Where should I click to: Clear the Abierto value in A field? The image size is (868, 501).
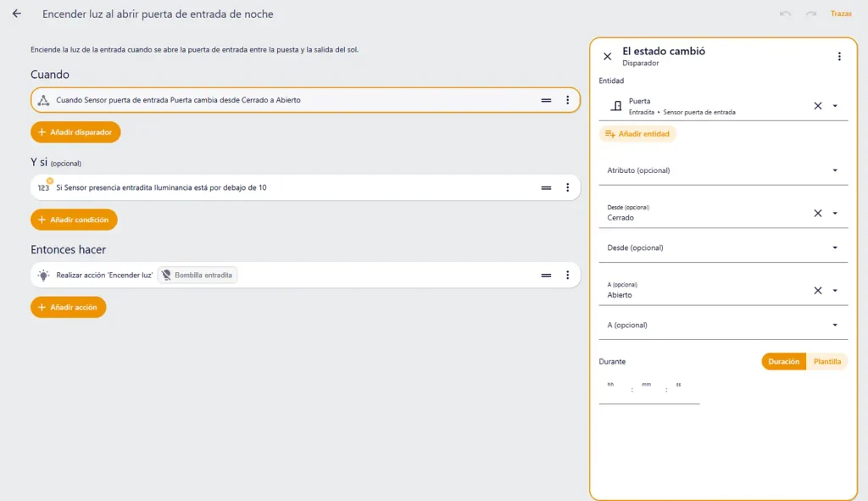[x=818, y=291]
